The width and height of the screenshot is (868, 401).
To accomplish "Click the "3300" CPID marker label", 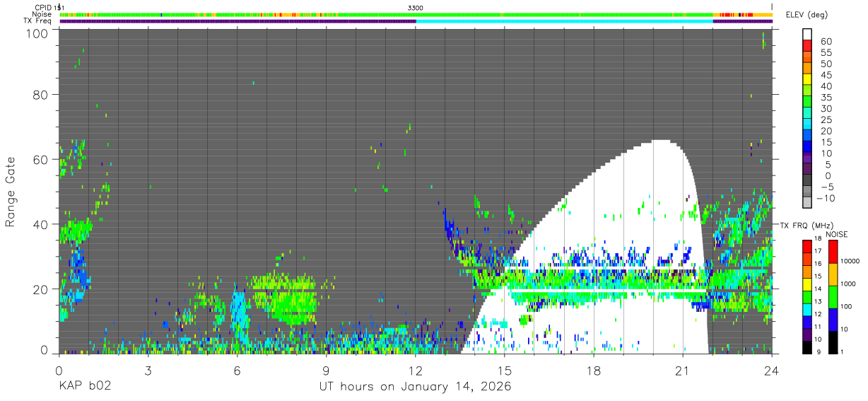I will [416, 7].
